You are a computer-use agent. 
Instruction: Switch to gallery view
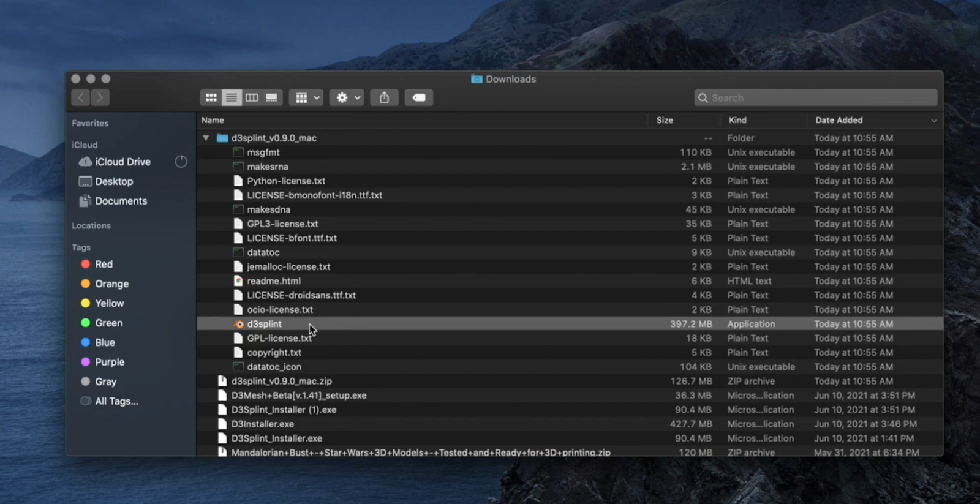point(271,97)
